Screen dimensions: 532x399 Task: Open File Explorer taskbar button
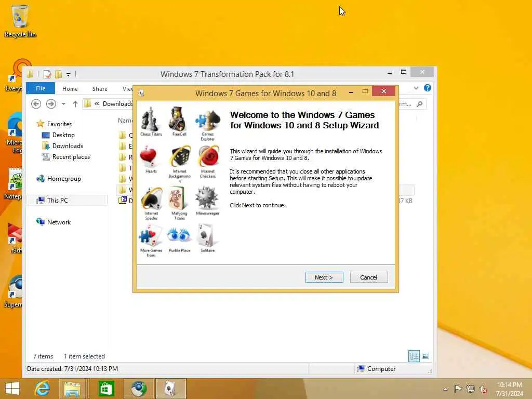73,389
